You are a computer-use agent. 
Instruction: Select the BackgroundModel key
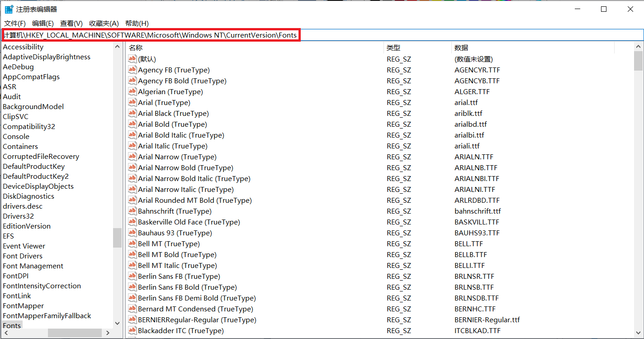tap(33, 107)
